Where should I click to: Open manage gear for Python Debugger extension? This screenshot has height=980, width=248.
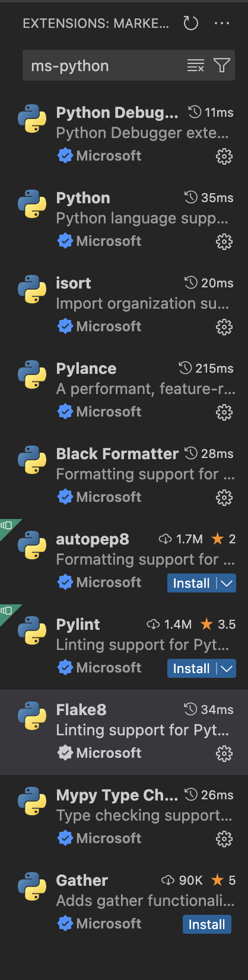(224, 156)
